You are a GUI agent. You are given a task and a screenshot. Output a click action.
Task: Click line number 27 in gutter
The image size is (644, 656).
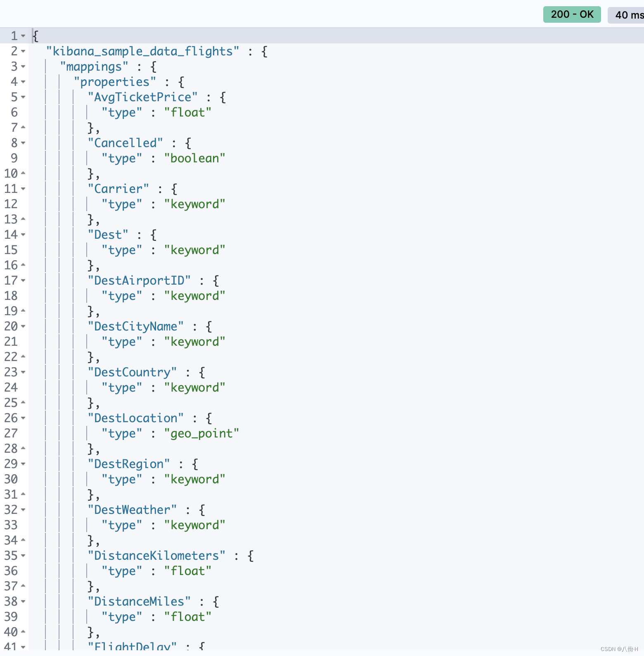11,433
